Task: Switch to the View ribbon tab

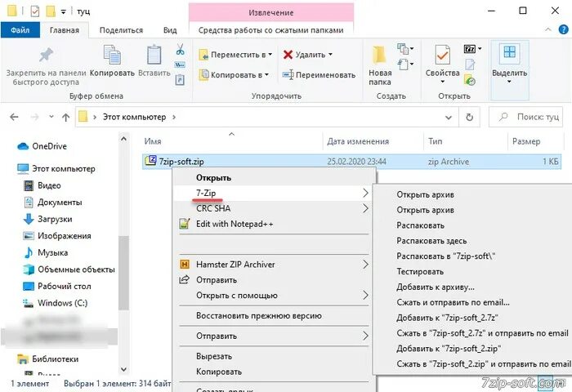Action: 170,30
